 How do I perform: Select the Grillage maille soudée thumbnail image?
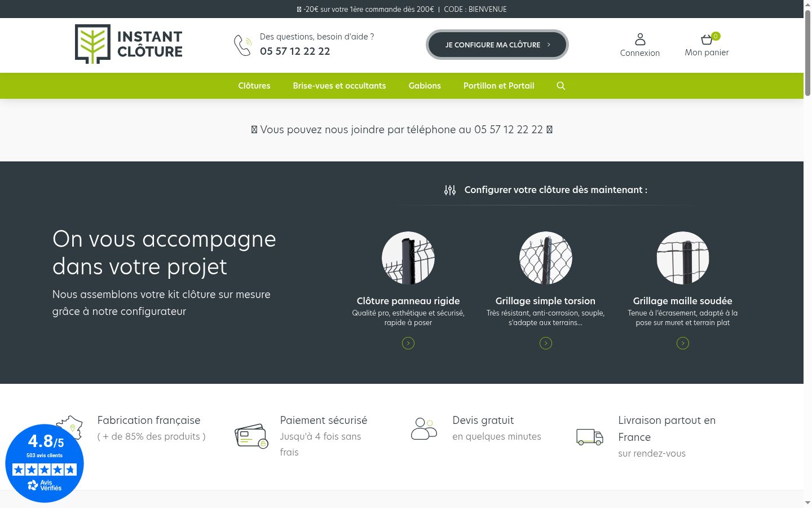coord(683,258)
